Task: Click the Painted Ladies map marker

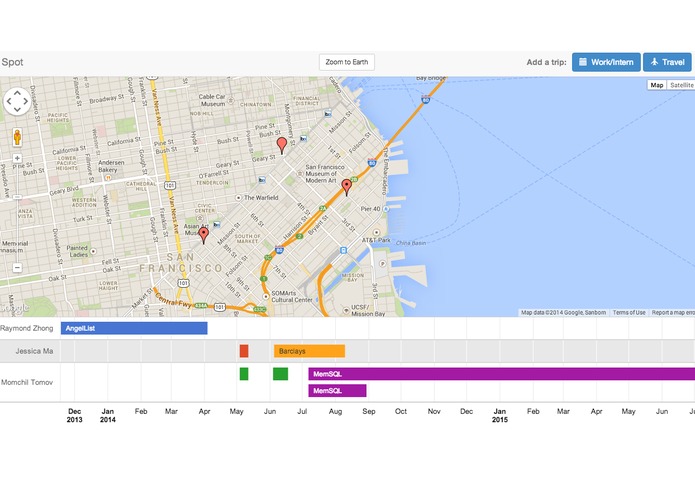Action: pos(93,251)
